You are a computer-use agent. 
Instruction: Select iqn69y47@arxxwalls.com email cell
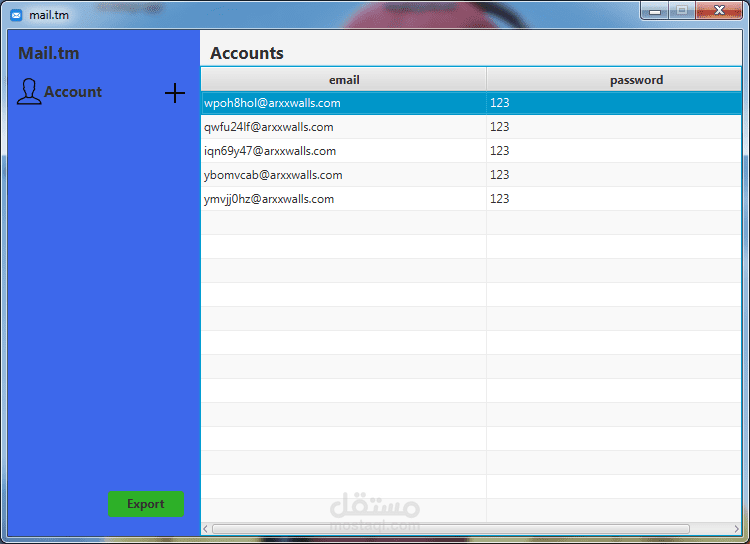344,151
